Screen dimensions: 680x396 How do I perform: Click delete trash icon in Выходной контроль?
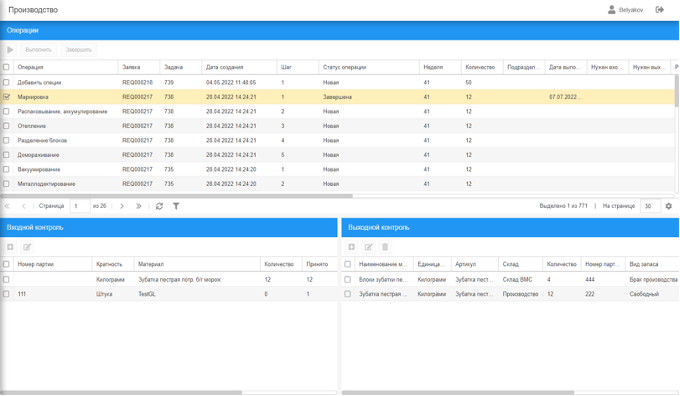[385, 247]
